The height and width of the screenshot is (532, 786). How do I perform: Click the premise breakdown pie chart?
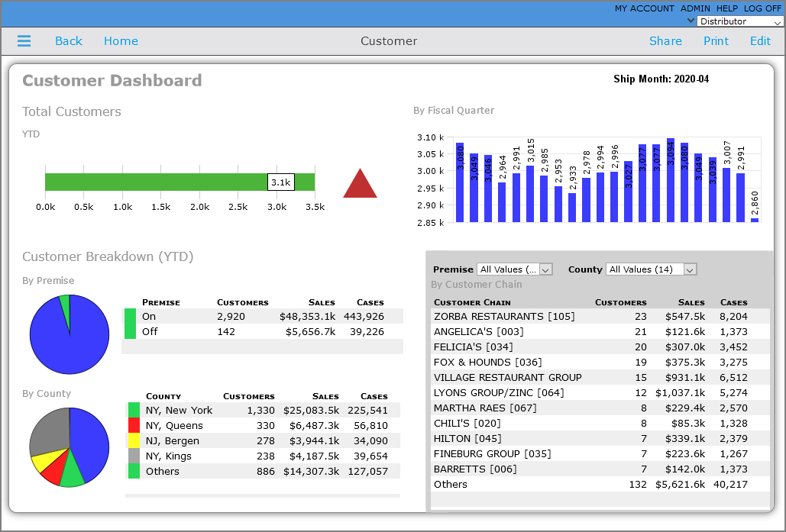coord(70,334)
